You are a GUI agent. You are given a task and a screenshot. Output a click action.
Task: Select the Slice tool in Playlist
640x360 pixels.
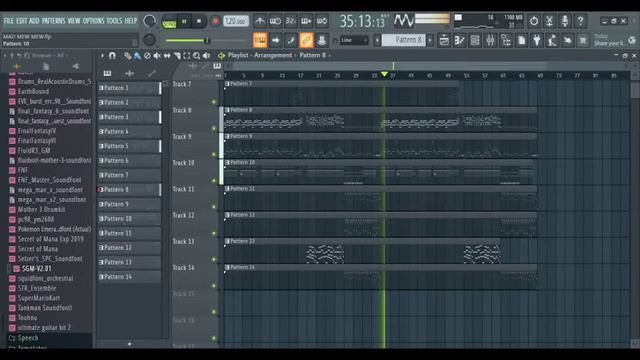177,56
